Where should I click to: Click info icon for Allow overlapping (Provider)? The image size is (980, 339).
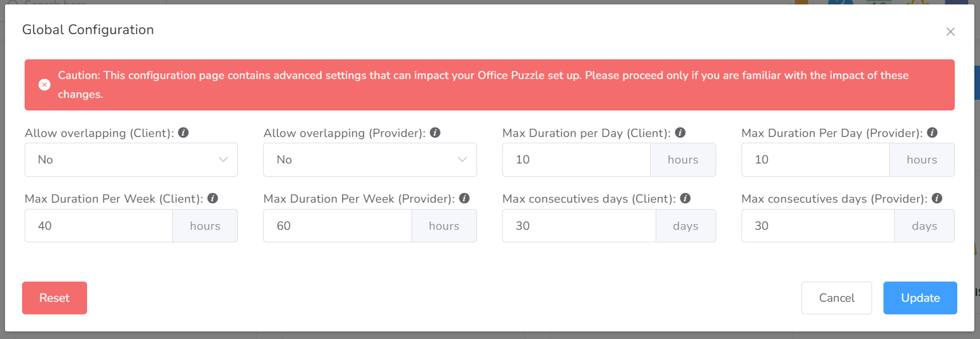coord(435,133)
